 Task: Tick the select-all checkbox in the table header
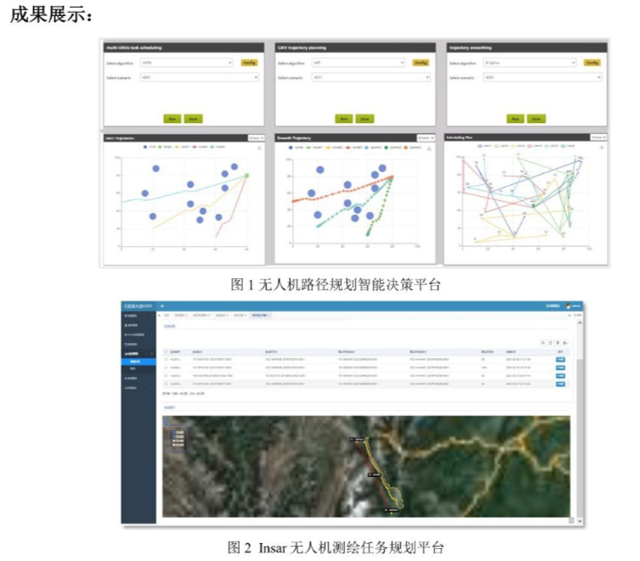(165, 353)
